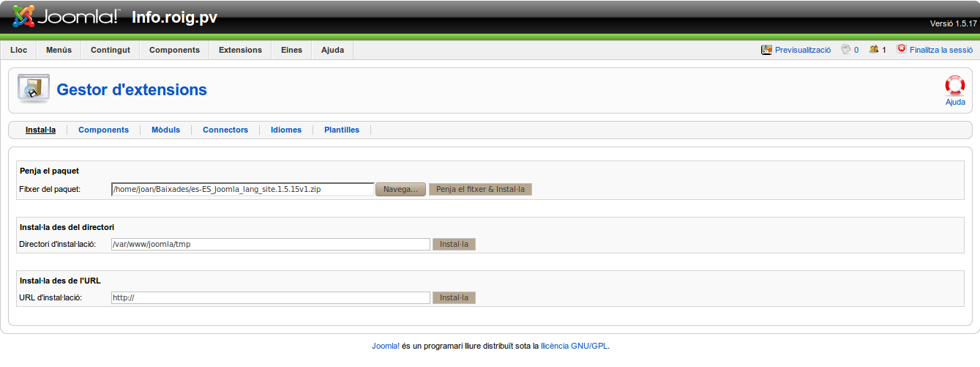Click the URL d'instal·lació: label
The width and height of the screenshot is (980, 367).
pos(51,297)
